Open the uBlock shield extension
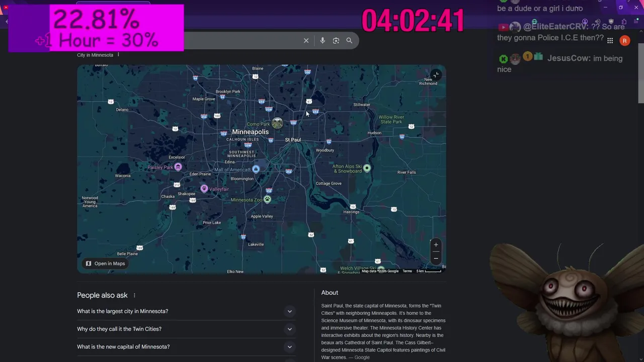The height and width of the screenshot is (362, 644). pos(611,22)
